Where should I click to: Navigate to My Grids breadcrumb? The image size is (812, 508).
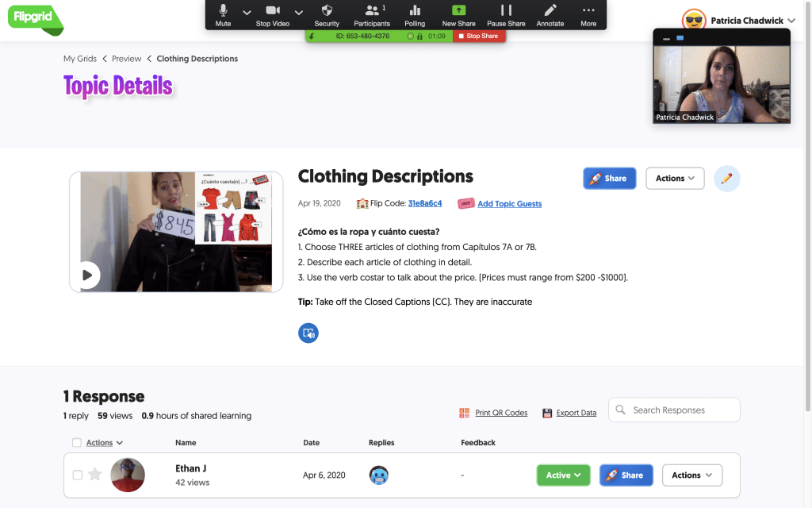click(x=80, y=59)
